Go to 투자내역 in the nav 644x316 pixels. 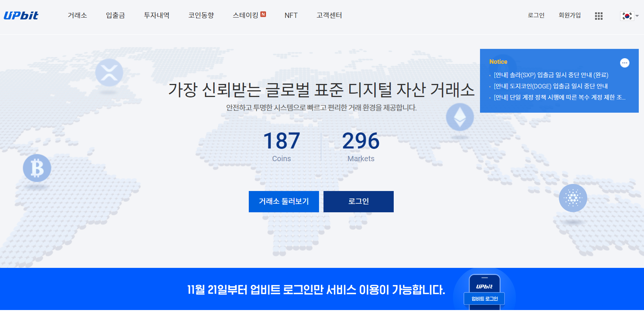coord(157,15)
